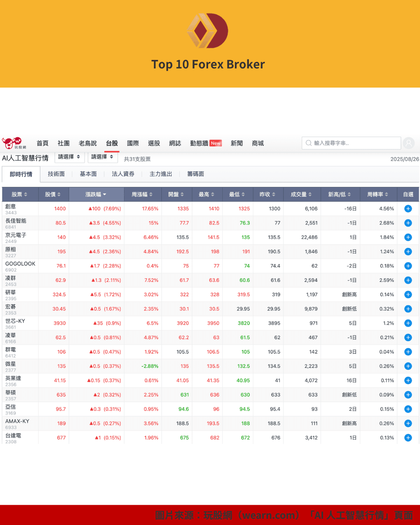Switch to the 技術面 tab
420x525 pixels.
click(56, 174)
